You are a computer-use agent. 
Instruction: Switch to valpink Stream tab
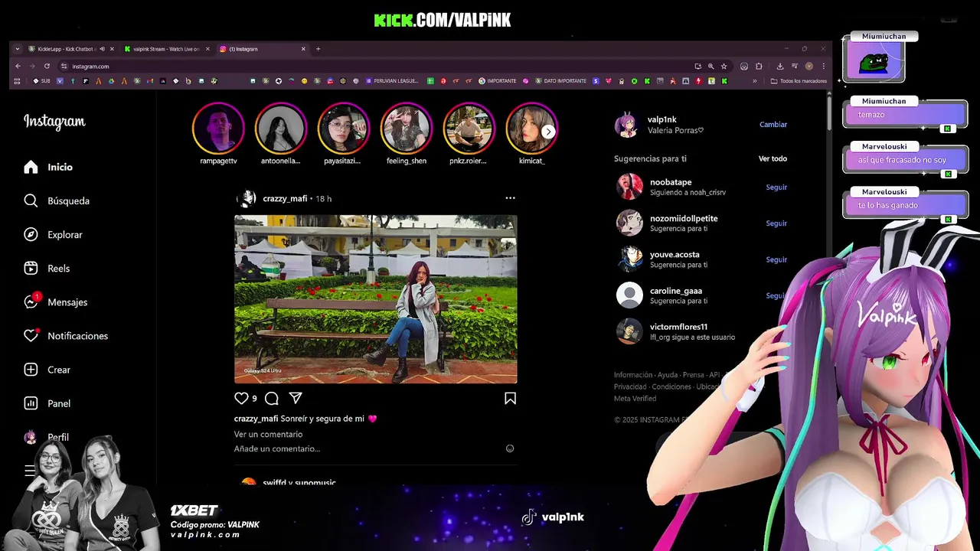pos(166,49)
